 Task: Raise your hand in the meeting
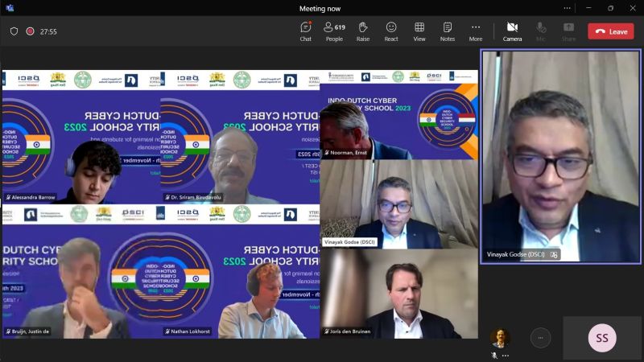(363, 31)
